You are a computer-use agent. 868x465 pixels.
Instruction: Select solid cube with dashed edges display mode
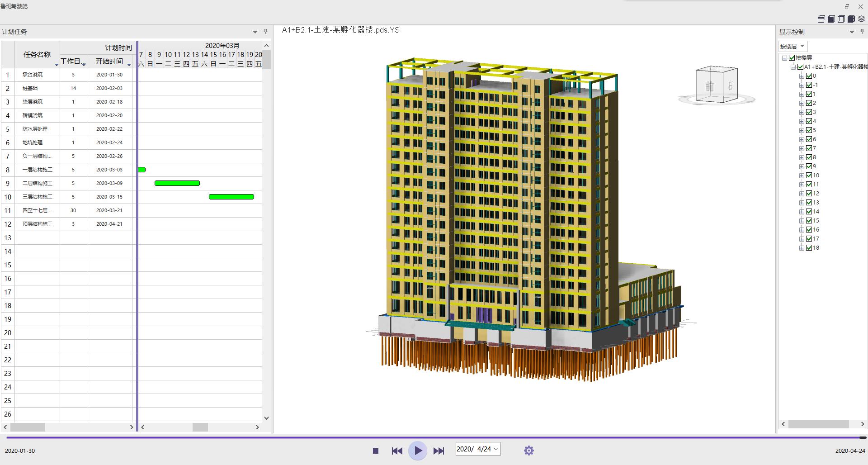851,19
